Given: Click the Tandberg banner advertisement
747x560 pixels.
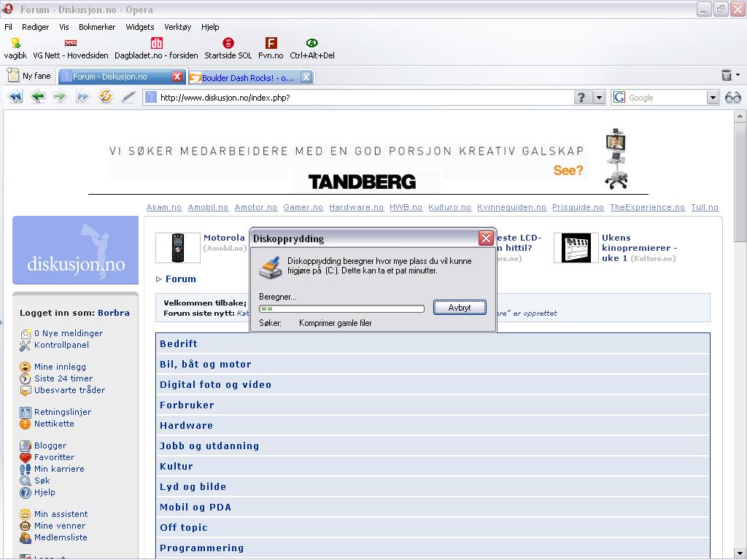Looking at the screenshot, I should (368, 162).
